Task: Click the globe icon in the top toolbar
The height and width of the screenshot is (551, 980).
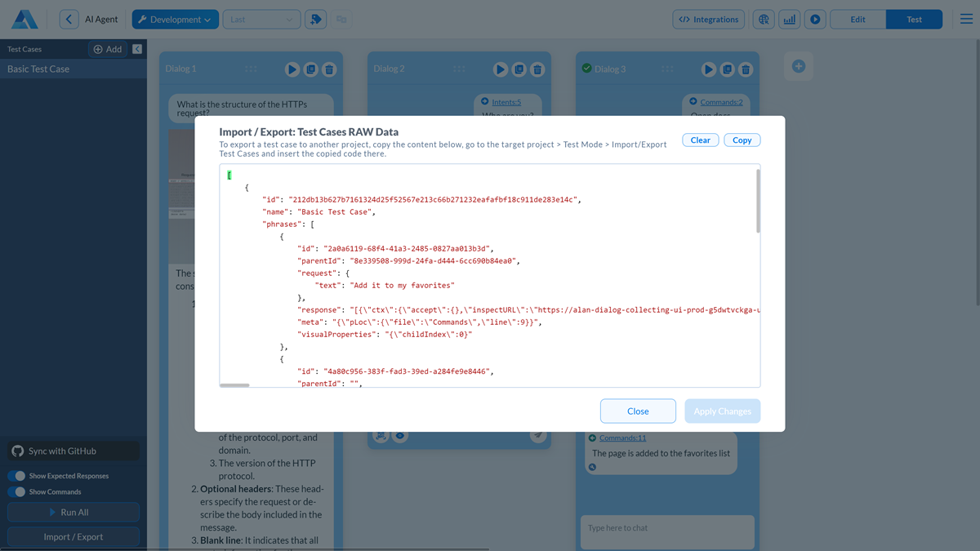Action: tap(764, 20)
